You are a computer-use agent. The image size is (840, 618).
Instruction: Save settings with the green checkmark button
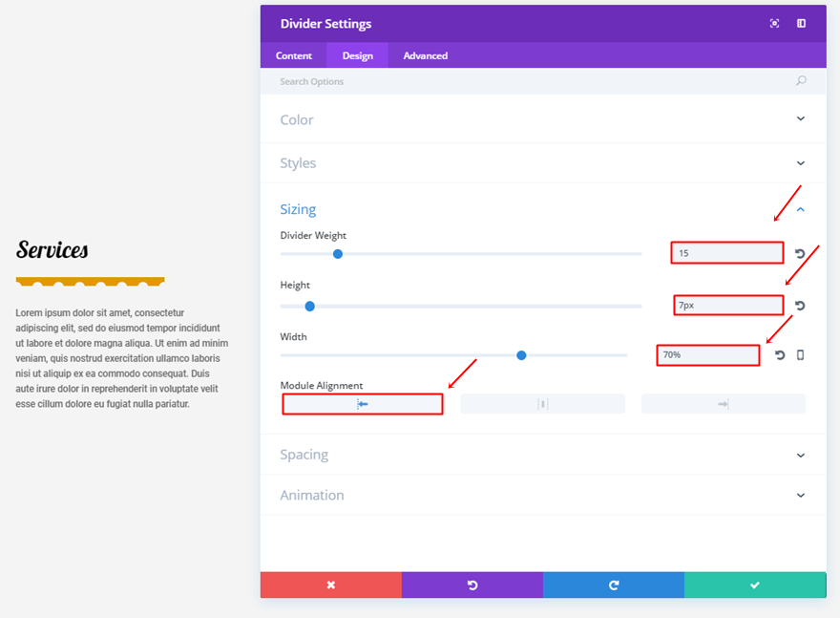click(x=754, y=585)
